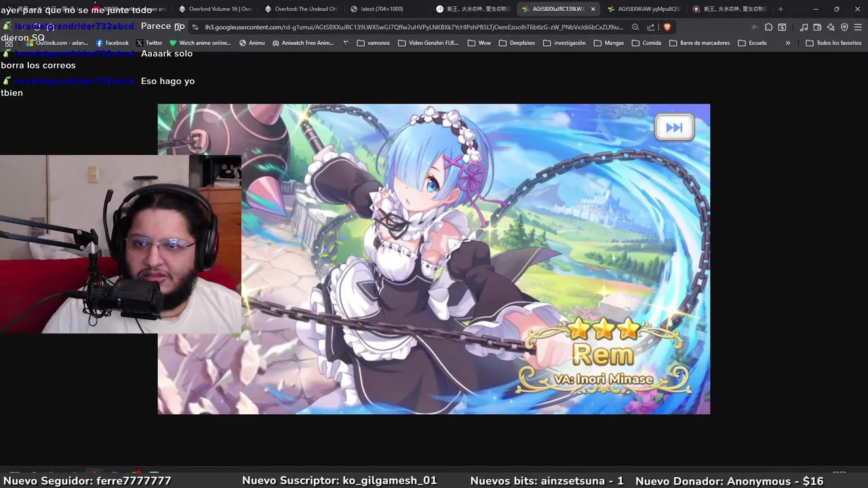Open the Brave Shields lion icon
This screenshot has width=868, height=488.
click(x=667, y=27)
